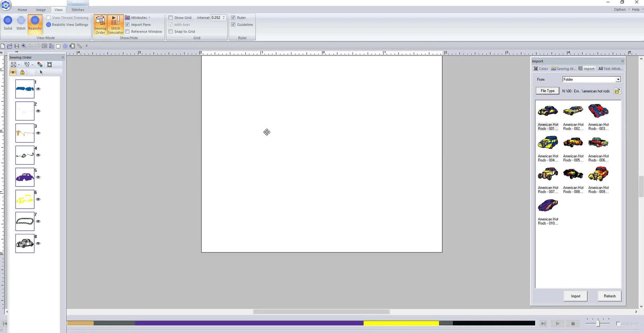Click the Save icon in quick toolbar
The height and width of the screenshot is (333, 644).
17,46
